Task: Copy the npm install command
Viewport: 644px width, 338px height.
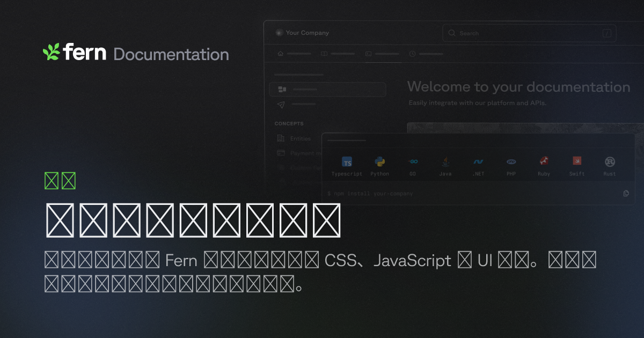Action: coord(626,194)
